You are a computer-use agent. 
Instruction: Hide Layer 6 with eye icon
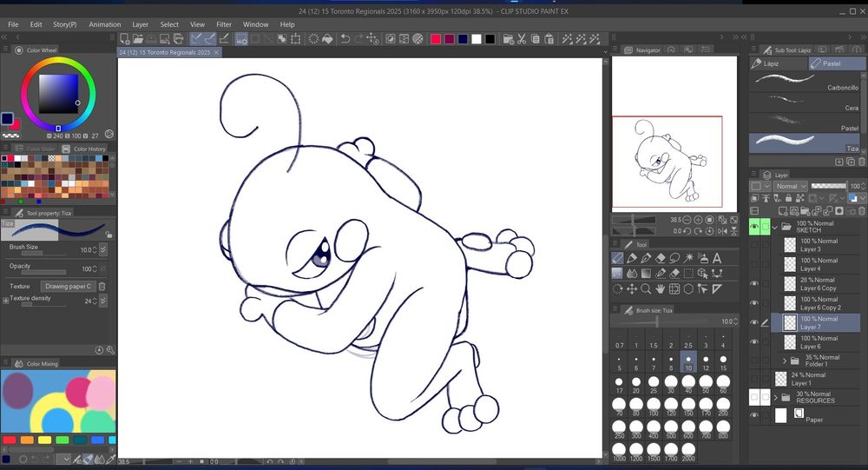(754, 342)
